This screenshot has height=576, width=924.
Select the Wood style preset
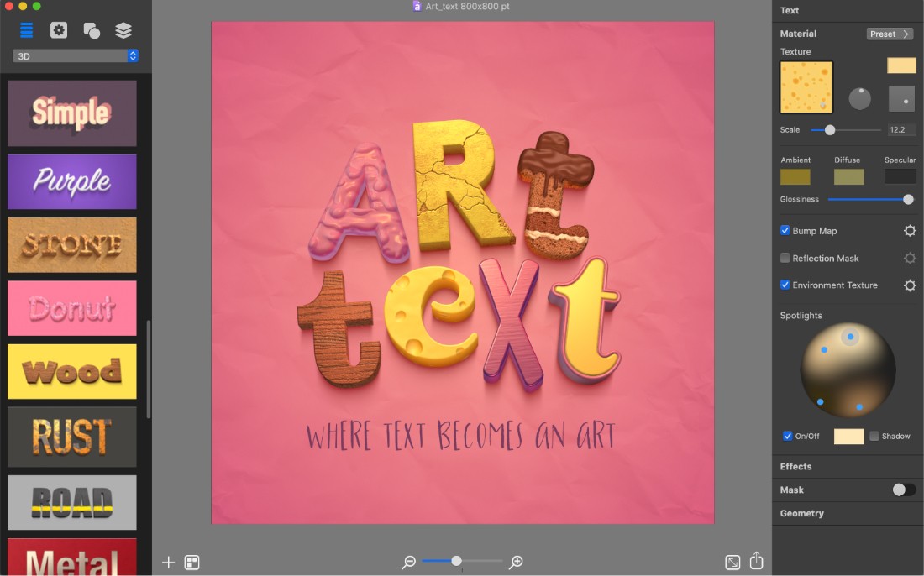[x=72, y=372]
